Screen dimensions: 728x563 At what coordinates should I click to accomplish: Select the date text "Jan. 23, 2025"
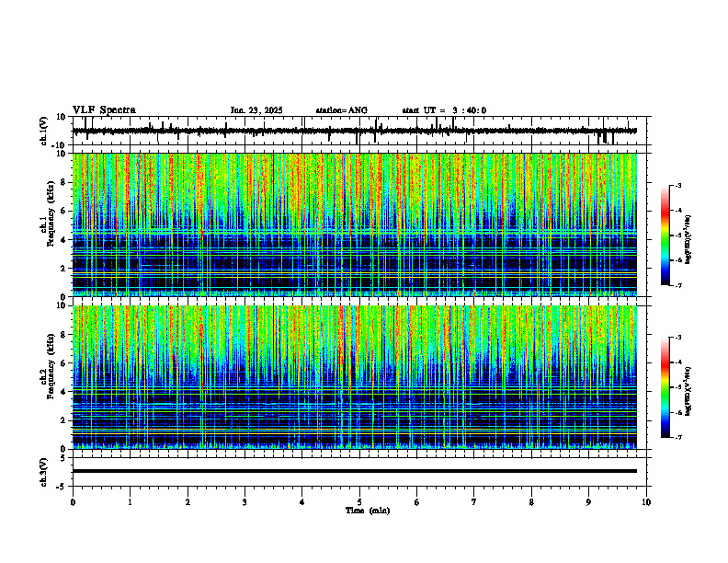click(256, 110)
